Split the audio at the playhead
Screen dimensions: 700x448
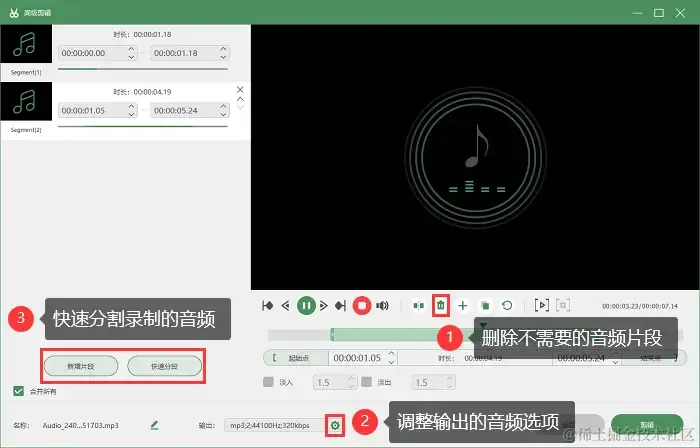[418, 306]
